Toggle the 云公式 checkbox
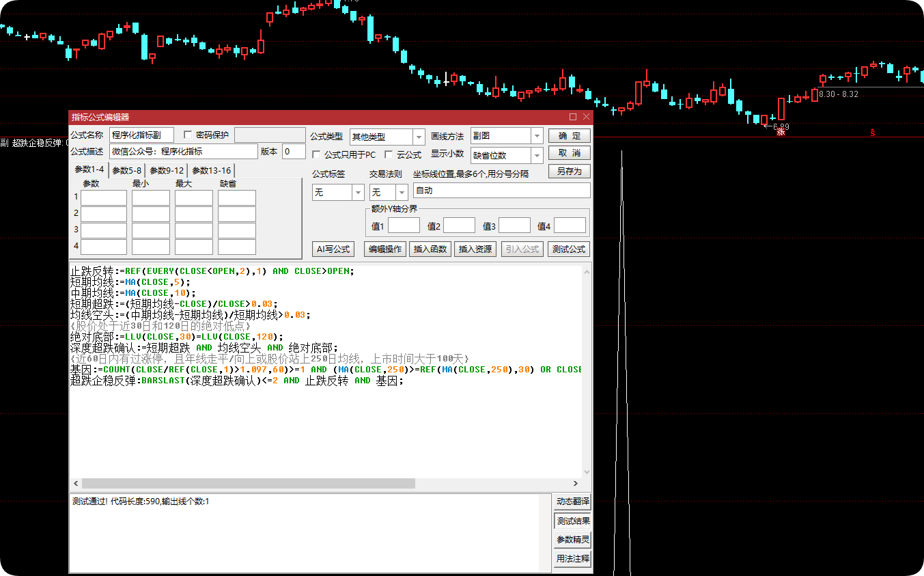The width and height of the screenshot is (924, 576). point(389,155)
